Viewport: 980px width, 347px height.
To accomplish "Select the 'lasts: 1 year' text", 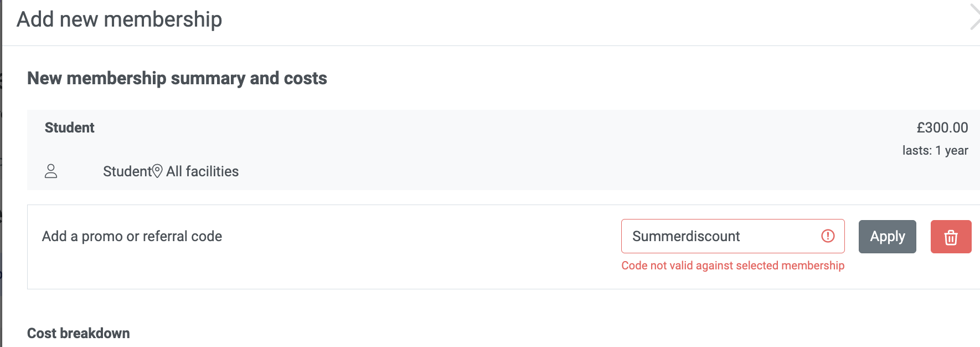I will (935, 150).
